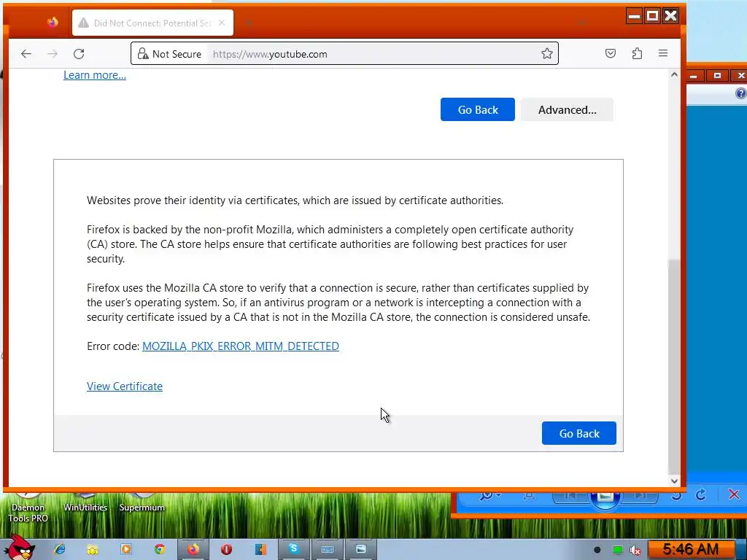Follow the Learn more link
This screenshot has width=747, height=560.
tap(95, 75)
